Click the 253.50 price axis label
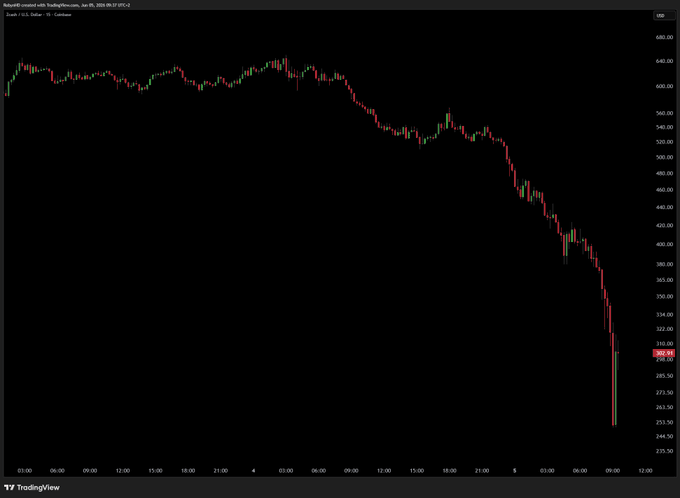This screenshot has height=498, width=680. click(x=664, y=423)
